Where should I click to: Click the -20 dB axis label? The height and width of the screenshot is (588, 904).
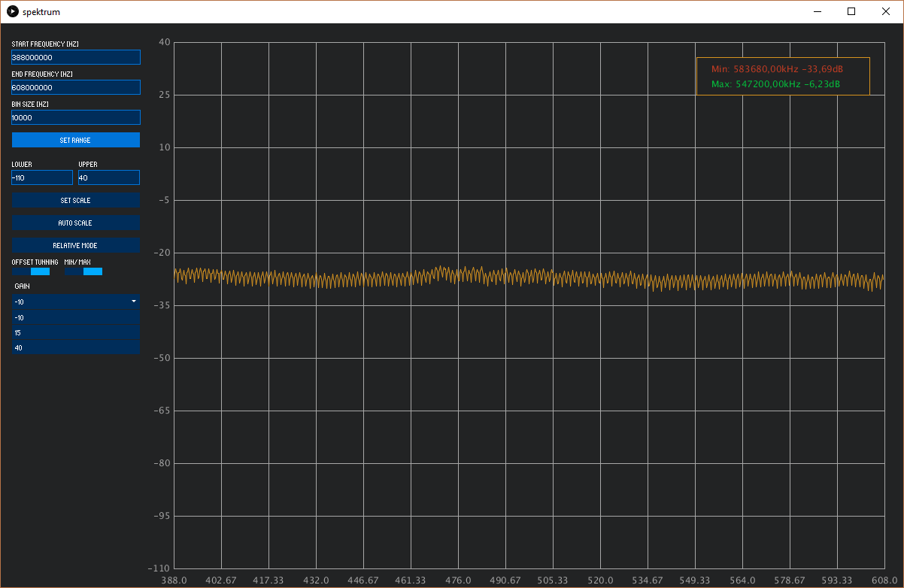162,253
